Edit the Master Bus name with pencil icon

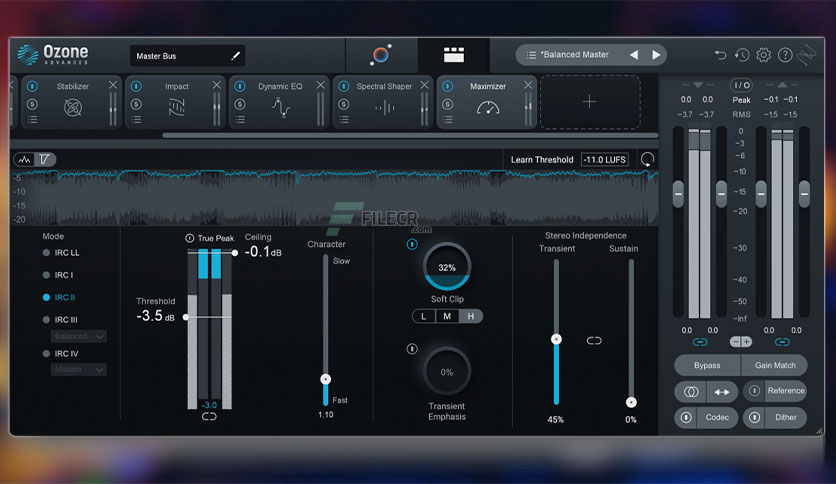(x=235, y=55)
